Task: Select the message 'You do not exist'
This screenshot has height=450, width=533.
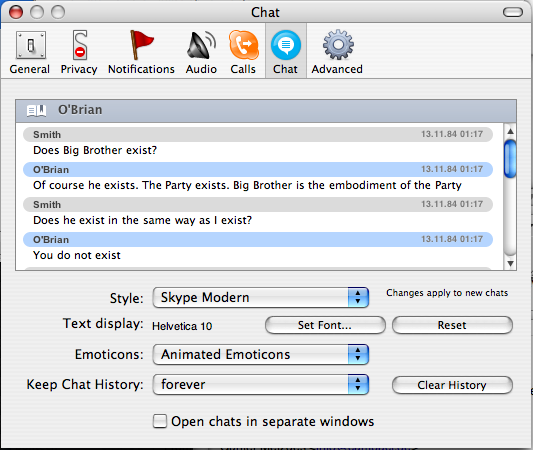Action: coord(77,255)
